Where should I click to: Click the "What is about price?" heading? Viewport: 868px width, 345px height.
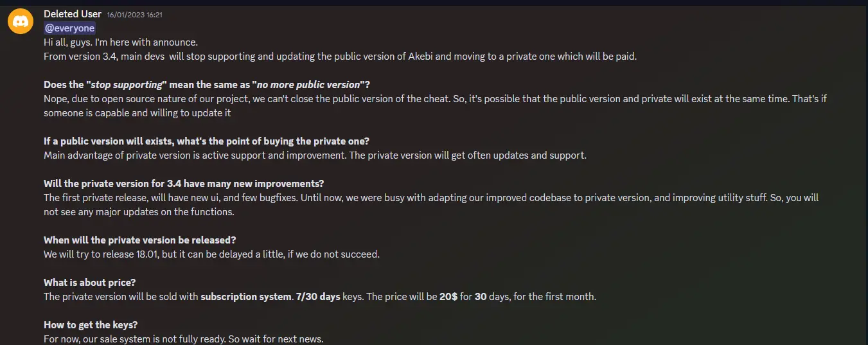pyautogui.click(x=90, y=283)
